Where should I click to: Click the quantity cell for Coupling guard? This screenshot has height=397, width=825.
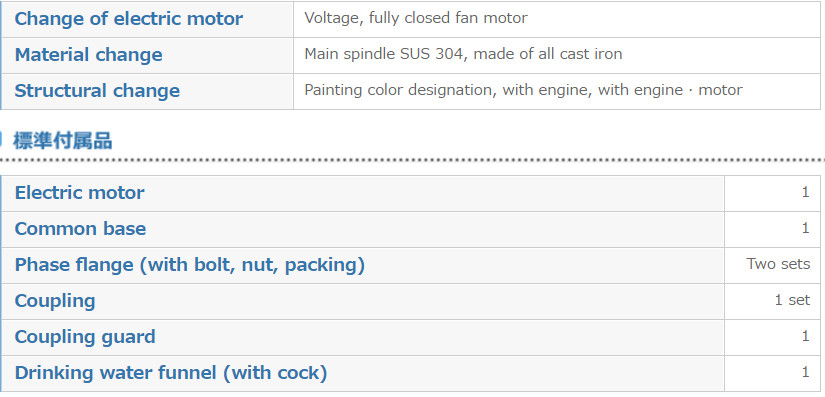(772, 337)
